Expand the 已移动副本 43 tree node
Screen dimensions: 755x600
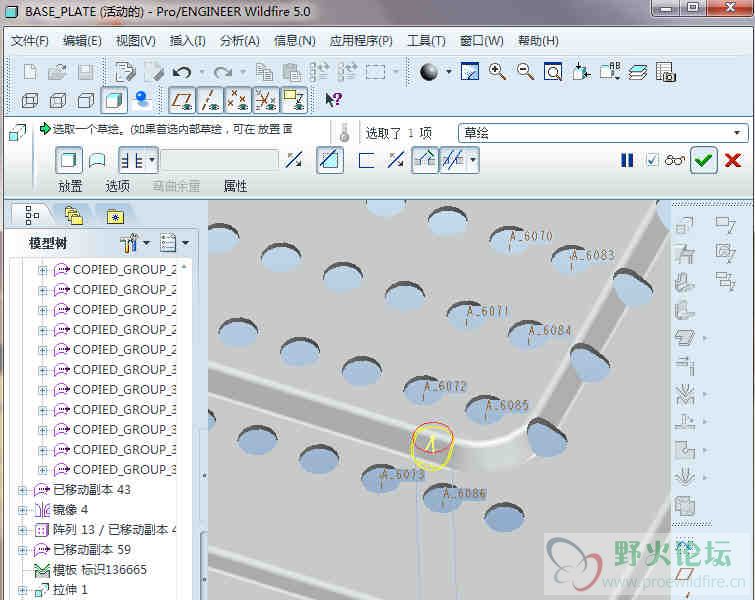click(22, 490)
